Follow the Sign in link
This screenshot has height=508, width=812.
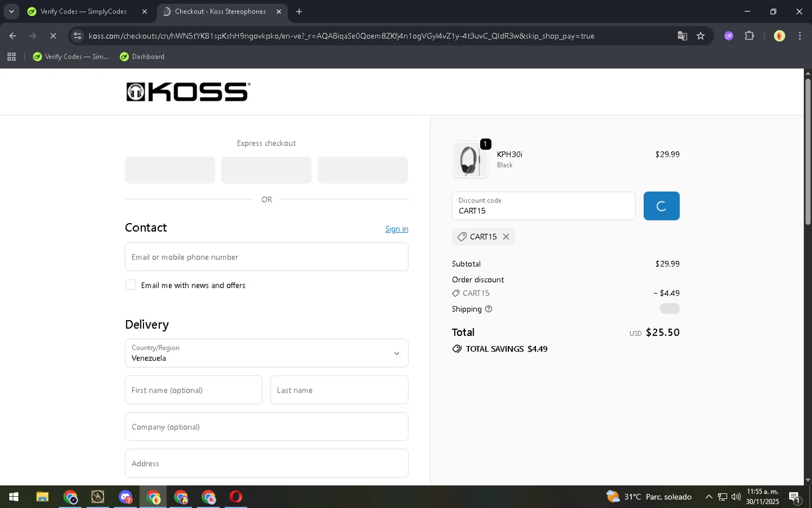click(397, 229)
